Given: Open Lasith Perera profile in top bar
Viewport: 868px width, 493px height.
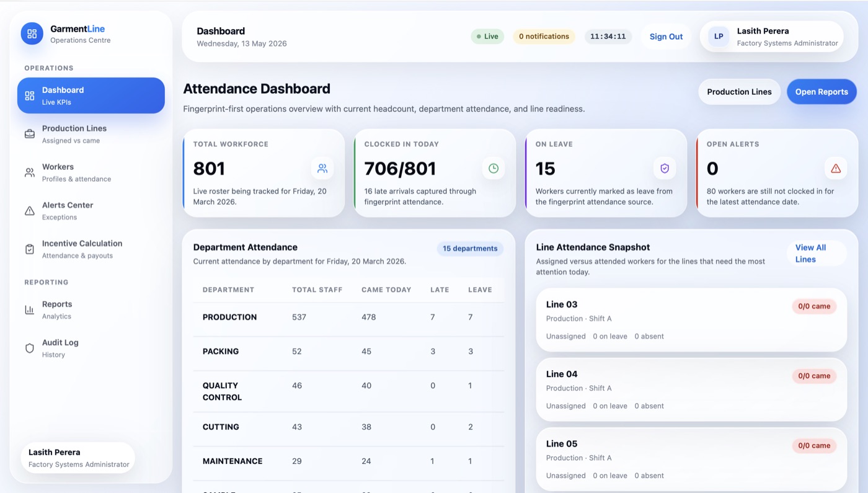Looking at the screenshot, I should point(771,37).
